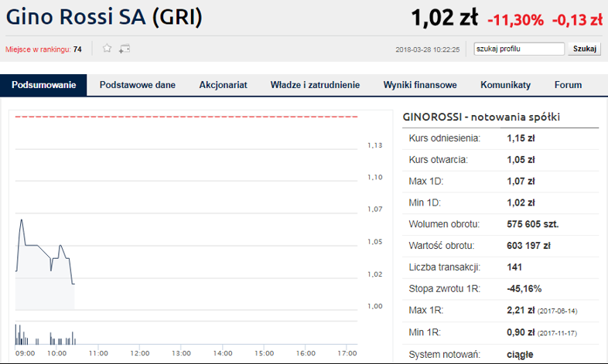Click the 1,13 price axis label

pos(375,145)
